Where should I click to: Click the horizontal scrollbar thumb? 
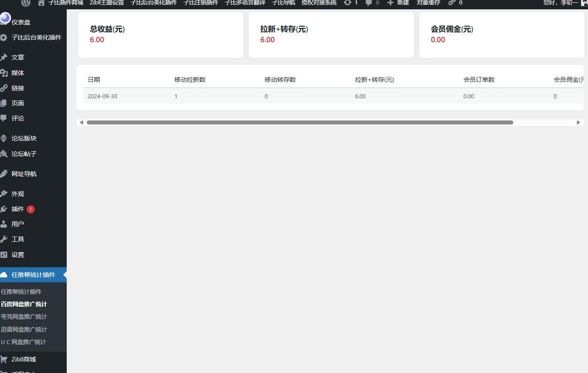coord(299,122)
